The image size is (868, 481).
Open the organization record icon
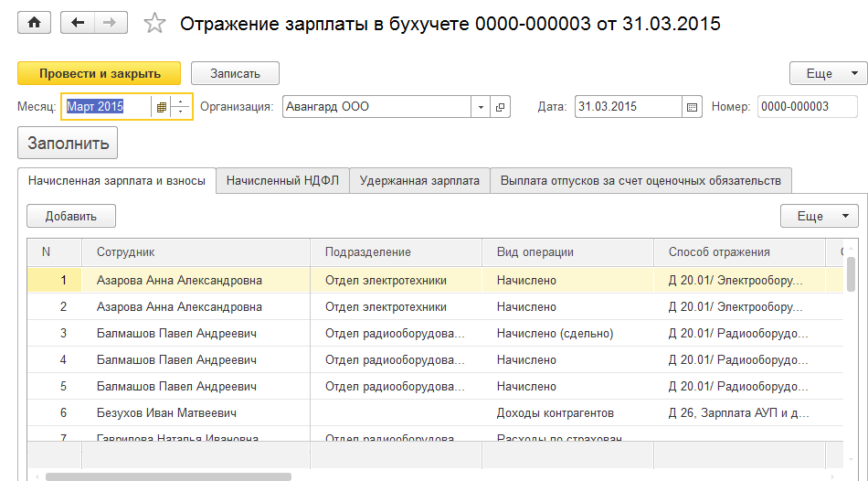(x=500, y=107)
